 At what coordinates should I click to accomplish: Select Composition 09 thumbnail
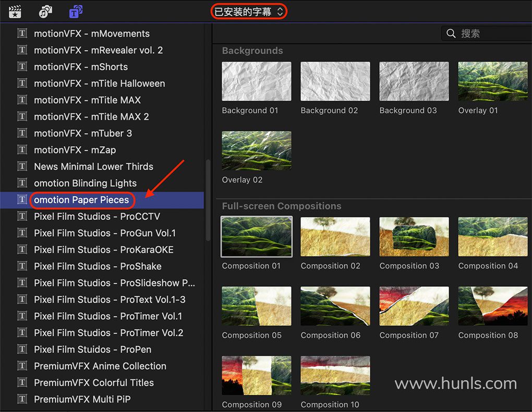tap(257, 375)
